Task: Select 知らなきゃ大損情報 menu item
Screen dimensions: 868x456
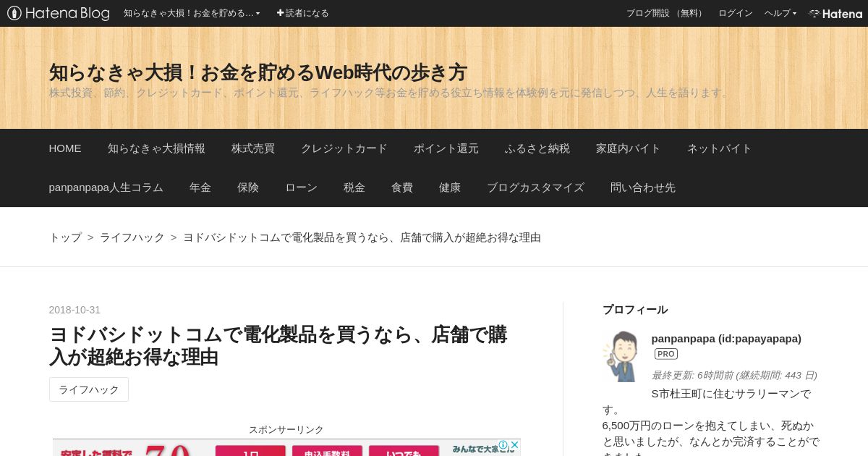Action: tap(156, 148)
